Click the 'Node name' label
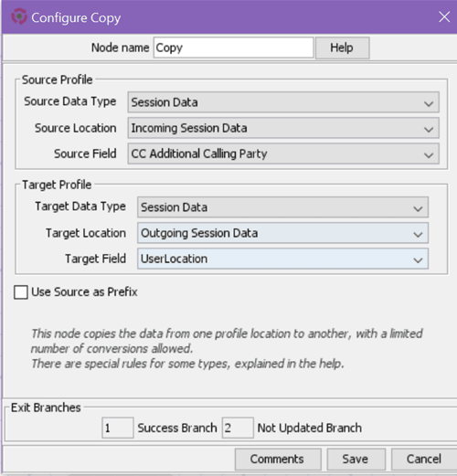The width and height of the screenshot is (457, 476). 120,48
